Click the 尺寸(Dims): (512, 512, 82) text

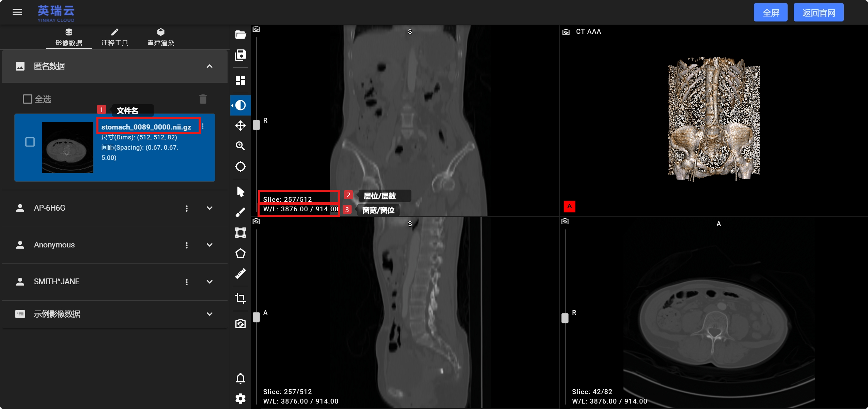coord(139,137)
